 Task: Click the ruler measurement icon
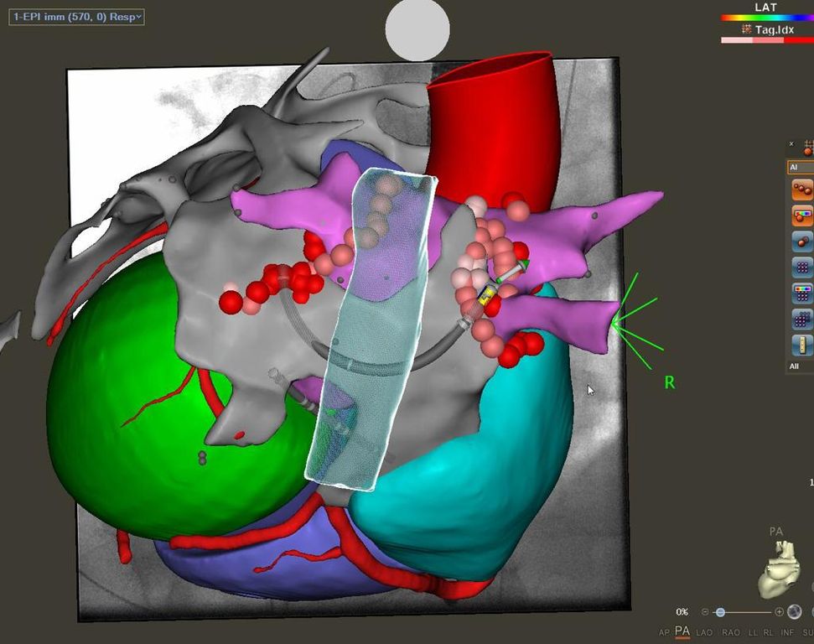[x=801, y=345]
